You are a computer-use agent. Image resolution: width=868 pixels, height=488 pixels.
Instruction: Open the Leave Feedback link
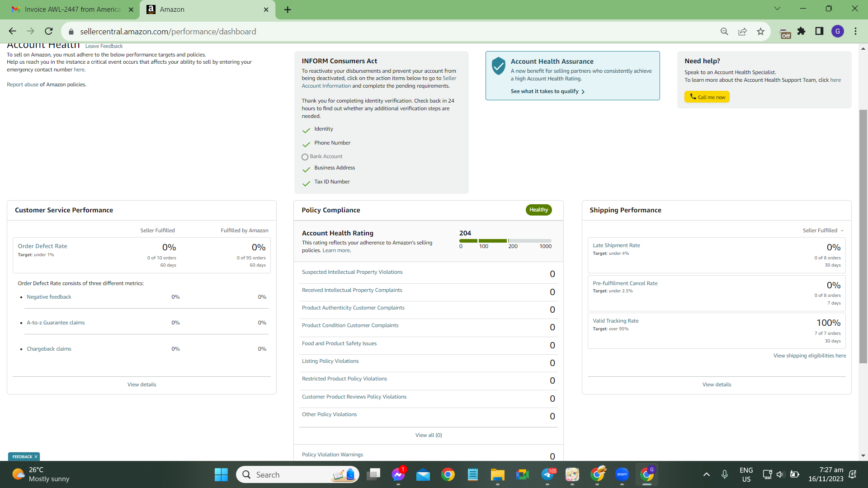[104, 46]
